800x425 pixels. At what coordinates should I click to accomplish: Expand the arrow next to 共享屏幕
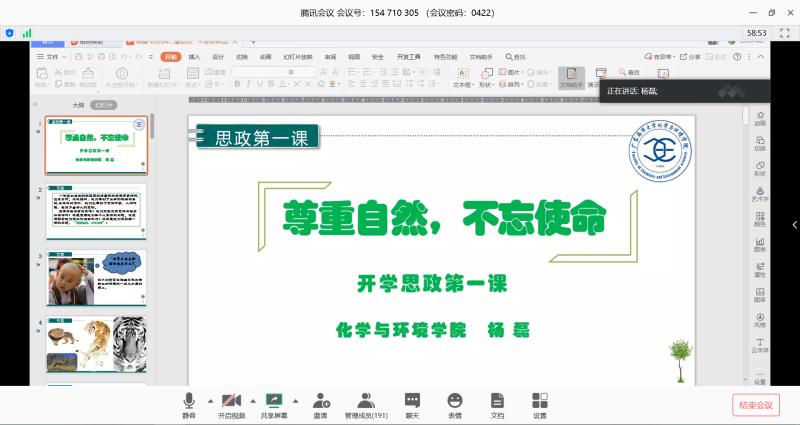(296, 398)
